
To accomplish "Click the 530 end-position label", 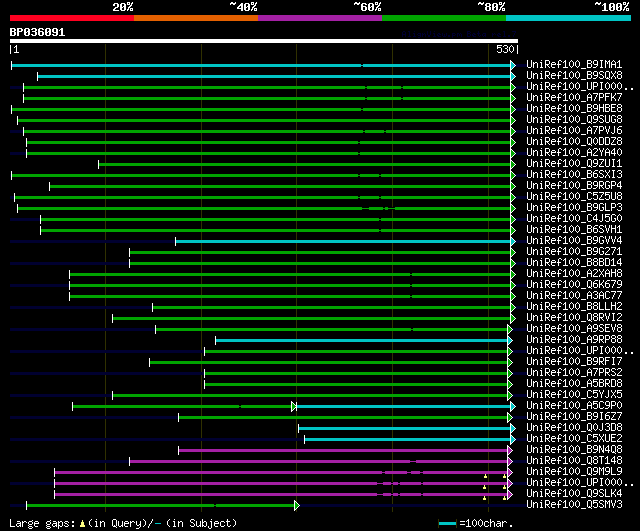I will point(505,49).
